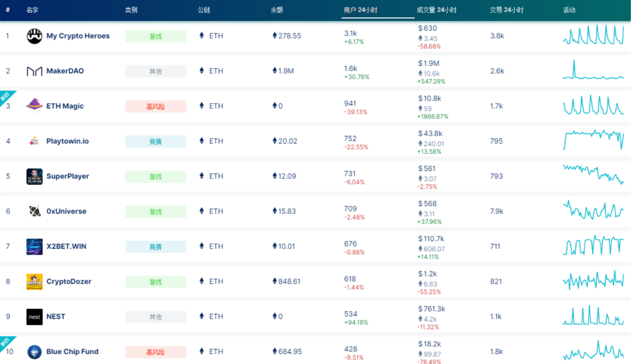Sort by 名字 column header
Screen dimensions: 631x364
click(32, 10)
